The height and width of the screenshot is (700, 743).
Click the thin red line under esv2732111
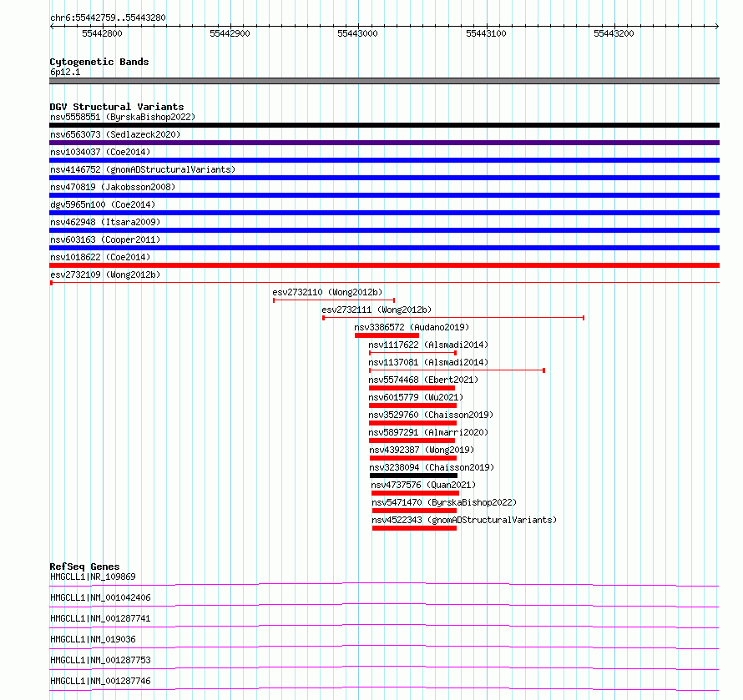[x=453, y=318]
